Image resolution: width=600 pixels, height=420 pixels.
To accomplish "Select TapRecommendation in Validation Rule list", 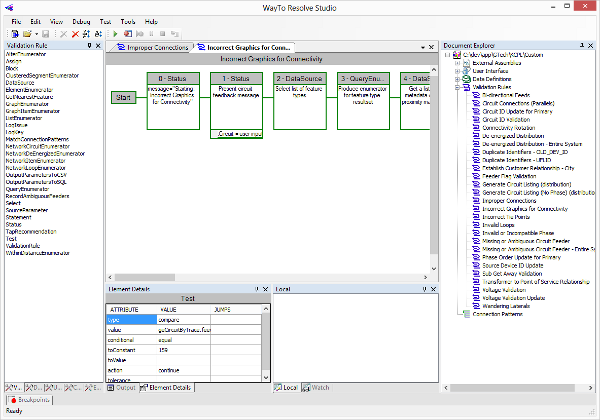I will pyautogui.click(x=31, y=232).
